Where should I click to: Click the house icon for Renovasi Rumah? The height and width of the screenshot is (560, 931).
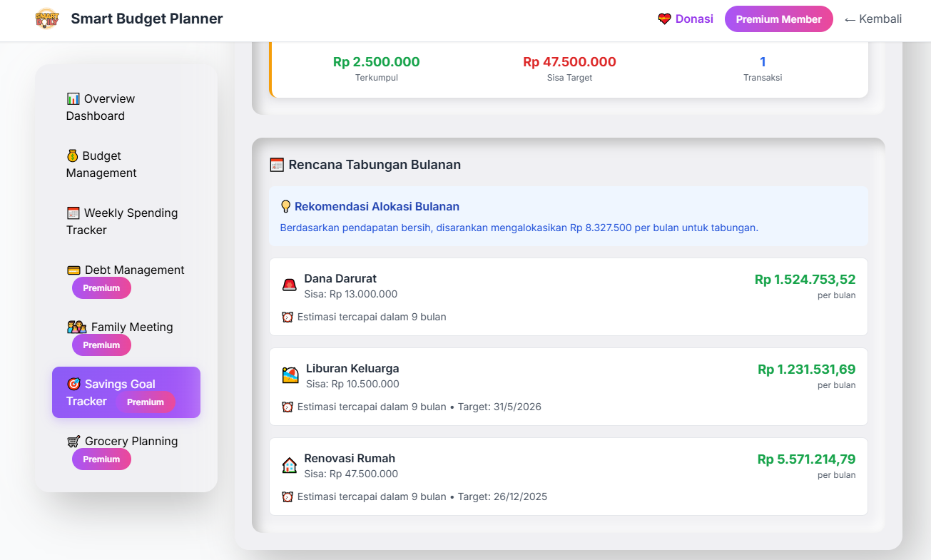[289, 466]
